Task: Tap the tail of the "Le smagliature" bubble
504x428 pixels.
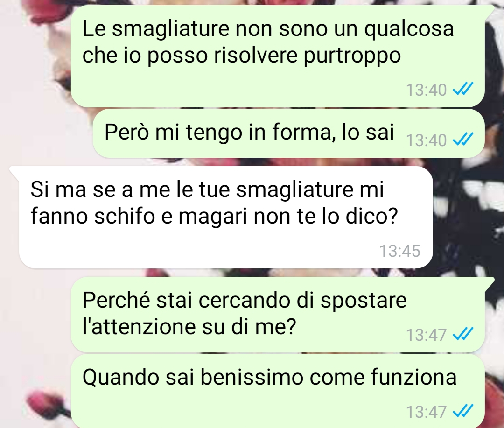Action: (489, 10)
